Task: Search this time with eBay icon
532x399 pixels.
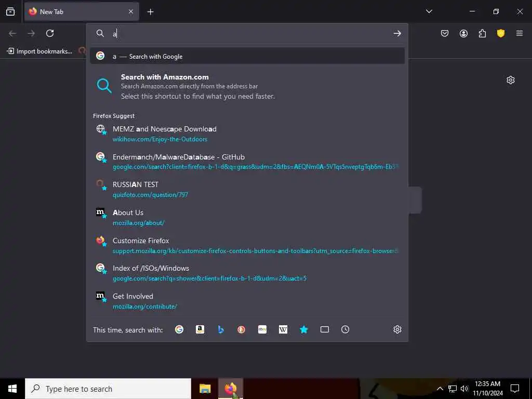Action: point(262,329)
